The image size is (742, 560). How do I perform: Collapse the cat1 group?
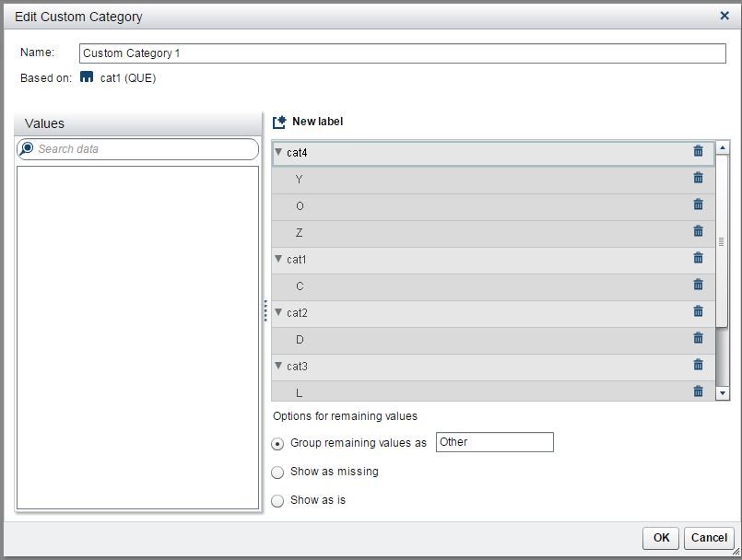(278, 260)
